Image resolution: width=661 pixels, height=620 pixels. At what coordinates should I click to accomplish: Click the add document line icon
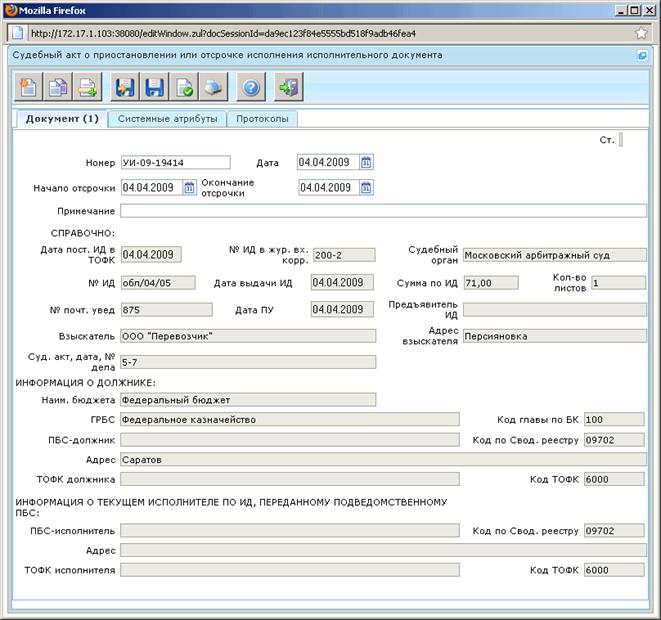coord(87,87)
